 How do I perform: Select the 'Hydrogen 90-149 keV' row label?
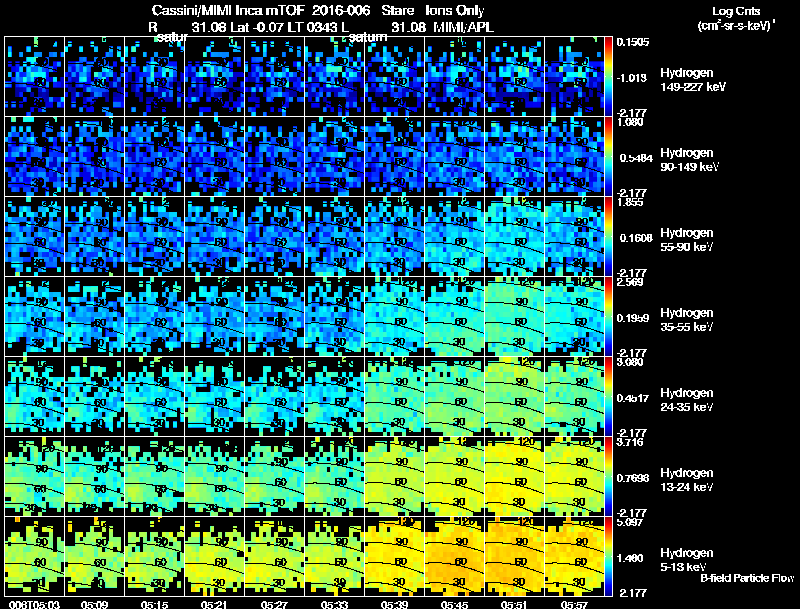pyautogui.click(x=690, y=160)
